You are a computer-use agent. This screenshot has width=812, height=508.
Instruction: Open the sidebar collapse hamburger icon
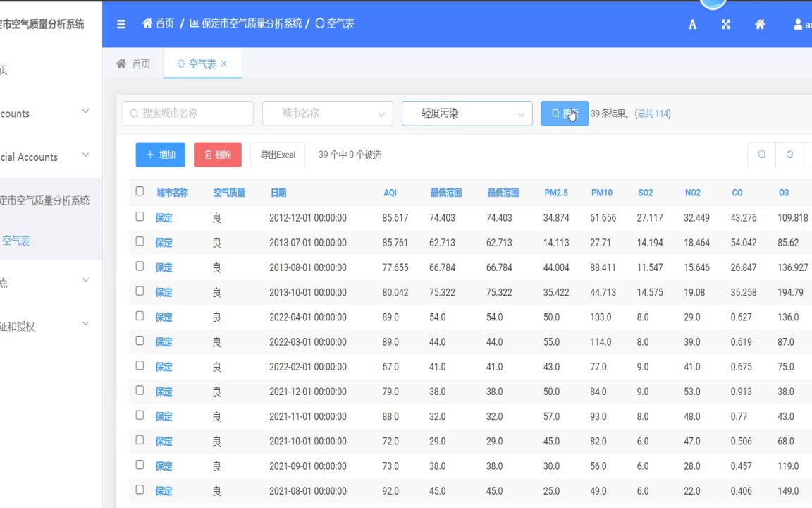[121, 23]
